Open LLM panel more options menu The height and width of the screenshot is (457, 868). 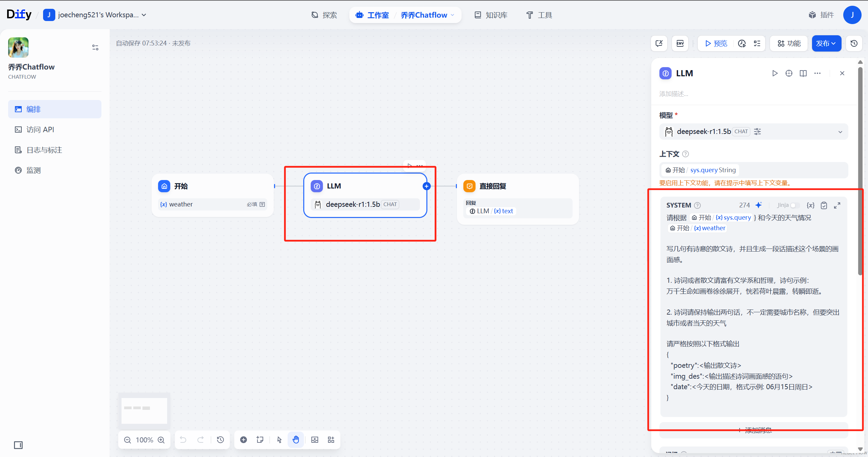click(x=817, y=73)
